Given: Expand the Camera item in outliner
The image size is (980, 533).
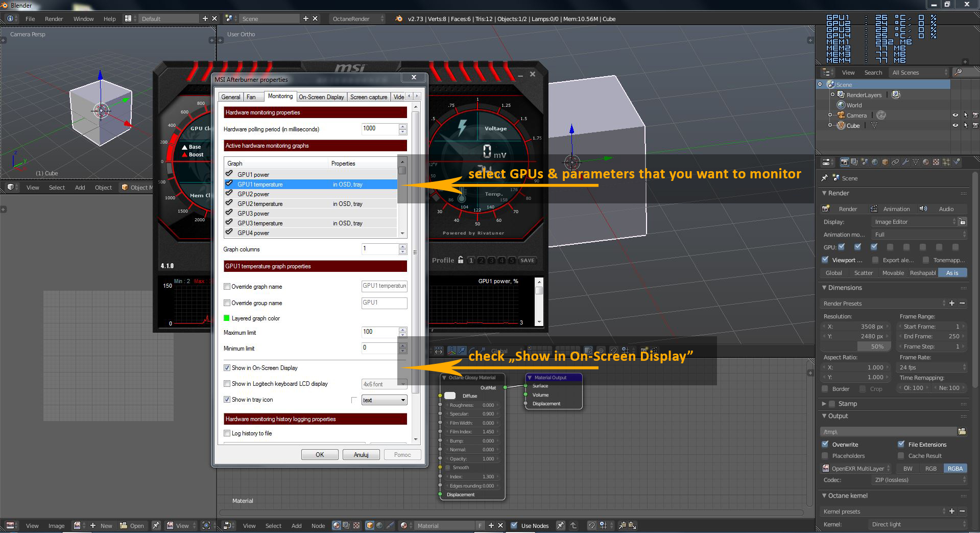Looking at the screenshot, I should point(830,115).
